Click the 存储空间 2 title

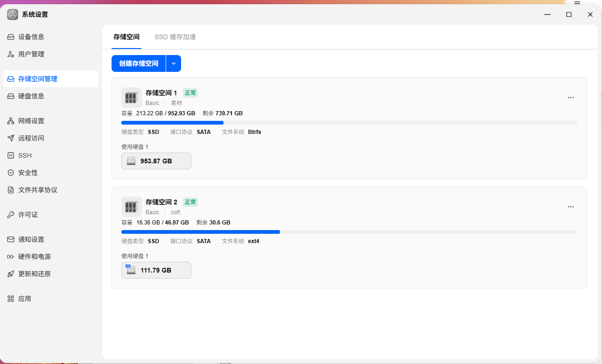pyautogui.click(x=161, y=202)
